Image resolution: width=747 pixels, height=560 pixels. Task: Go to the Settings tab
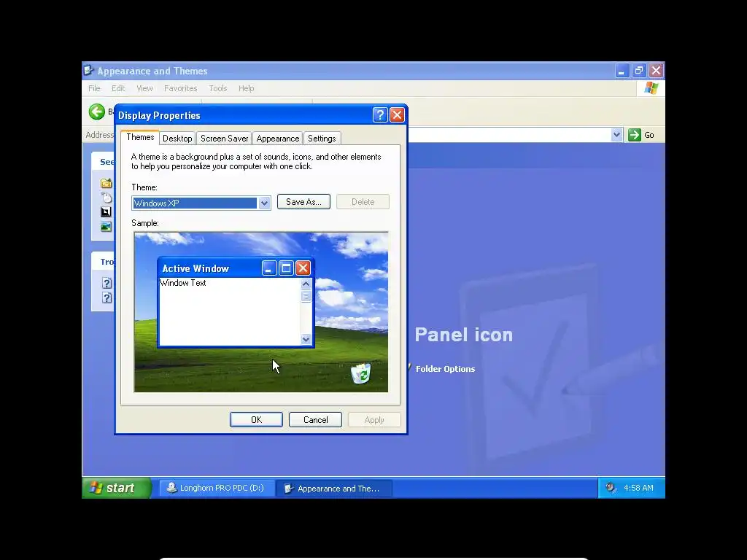coord(322,138)
